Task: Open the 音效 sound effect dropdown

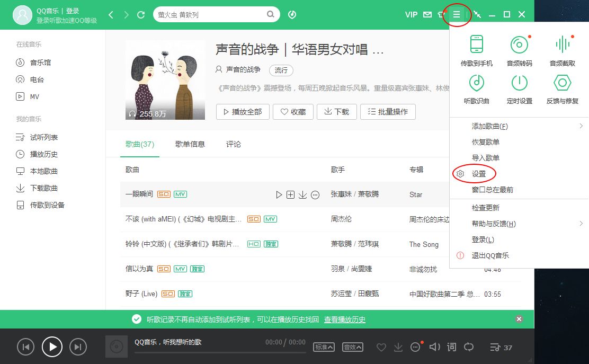Action: (352, 347)
